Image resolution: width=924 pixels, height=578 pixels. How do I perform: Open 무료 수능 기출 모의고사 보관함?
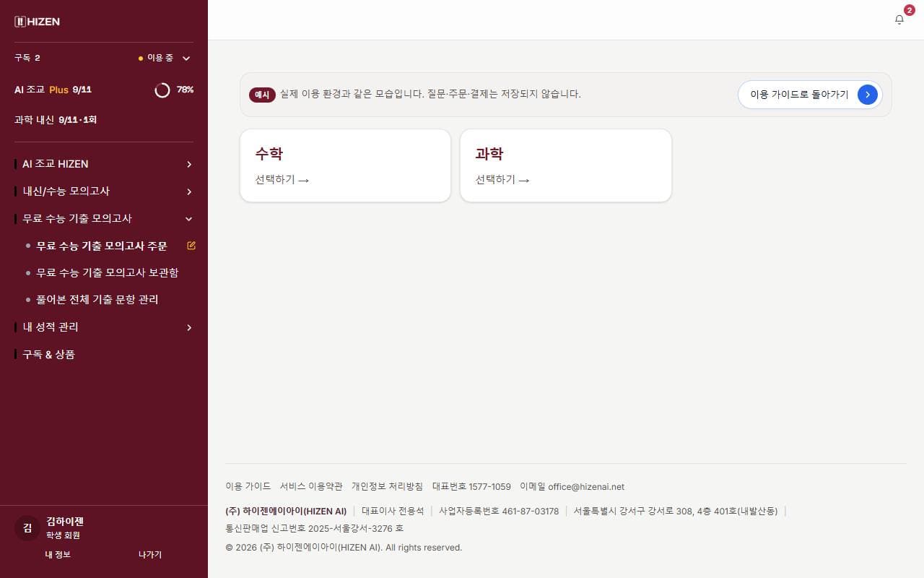click(108, 272)
